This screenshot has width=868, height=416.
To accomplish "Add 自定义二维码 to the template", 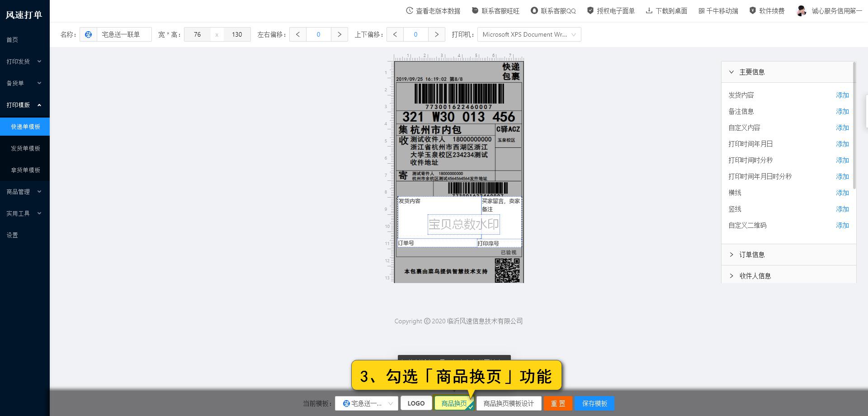I will (842, 225).
